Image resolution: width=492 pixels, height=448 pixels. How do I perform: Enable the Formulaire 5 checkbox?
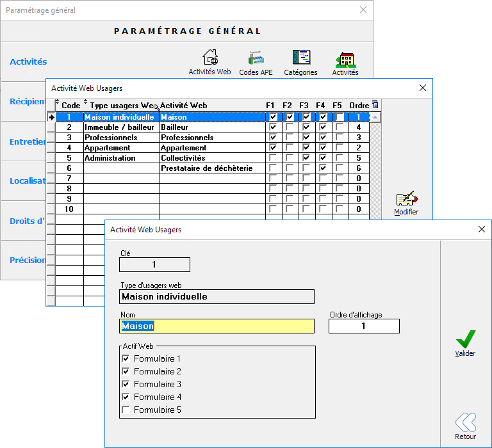pos(126,410)
